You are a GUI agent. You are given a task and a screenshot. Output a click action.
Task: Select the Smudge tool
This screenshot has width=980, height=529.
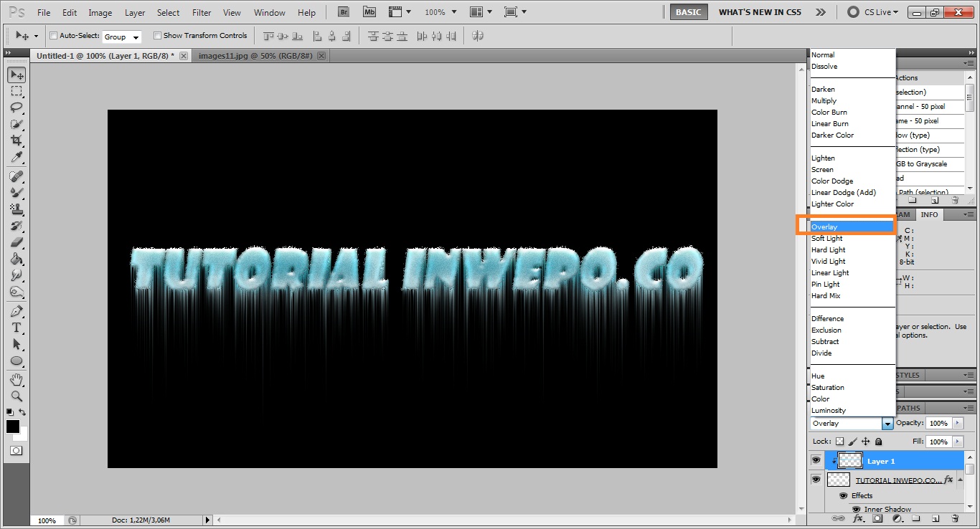17,275
